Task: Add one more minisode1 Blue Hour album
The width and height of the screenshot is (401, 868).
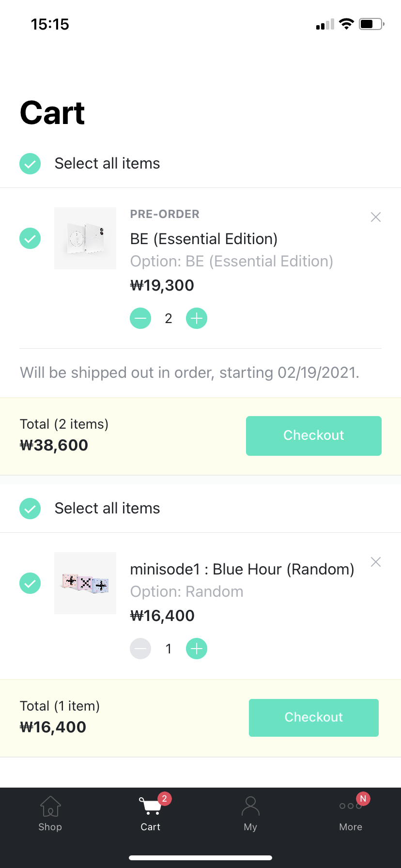Action: (x=197, y=649)
